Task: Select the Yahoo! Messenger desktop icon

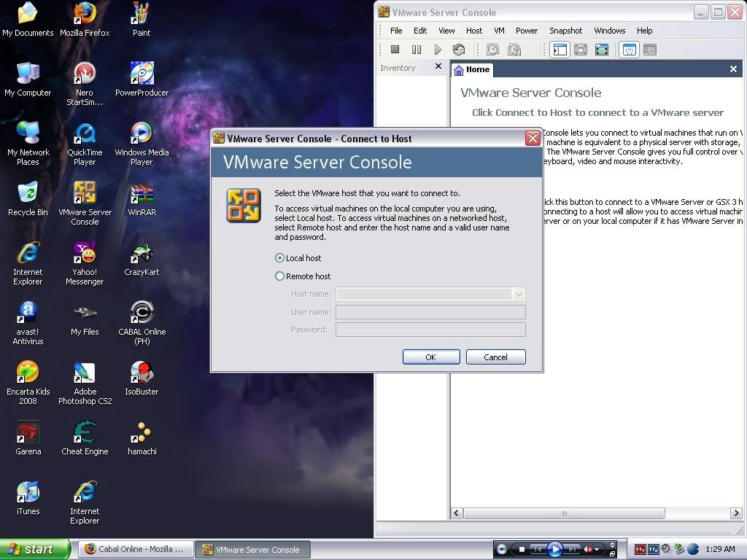Action: pyautogui.click(x=85, y=263)
